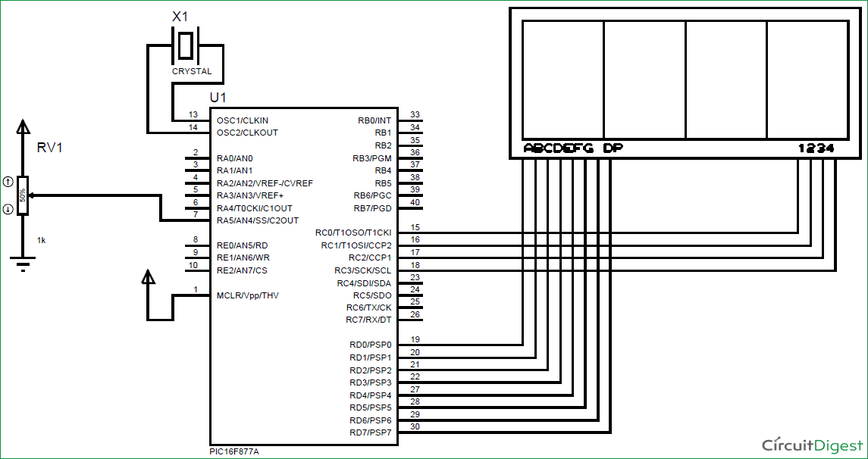Click the arrow symbol near MCLR pin
This screenshot has height=459, width=868.
(149, 282)
